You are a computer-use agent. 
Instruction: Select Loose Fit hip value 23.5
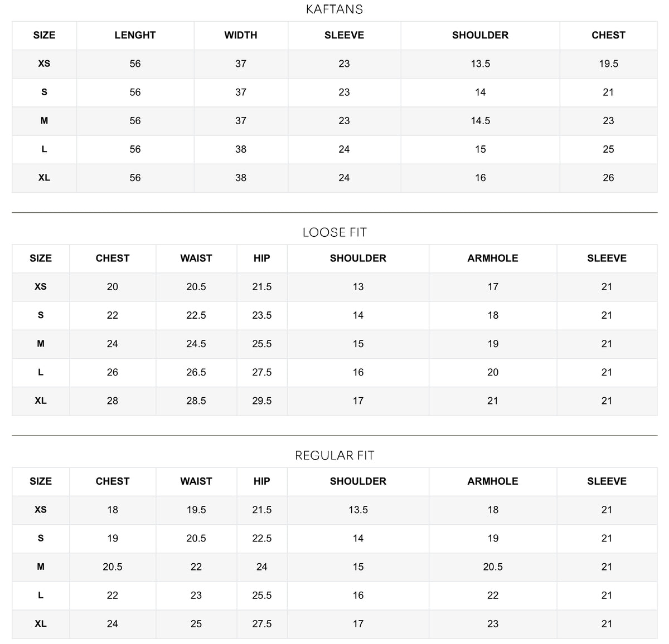[x=262, y=315]
